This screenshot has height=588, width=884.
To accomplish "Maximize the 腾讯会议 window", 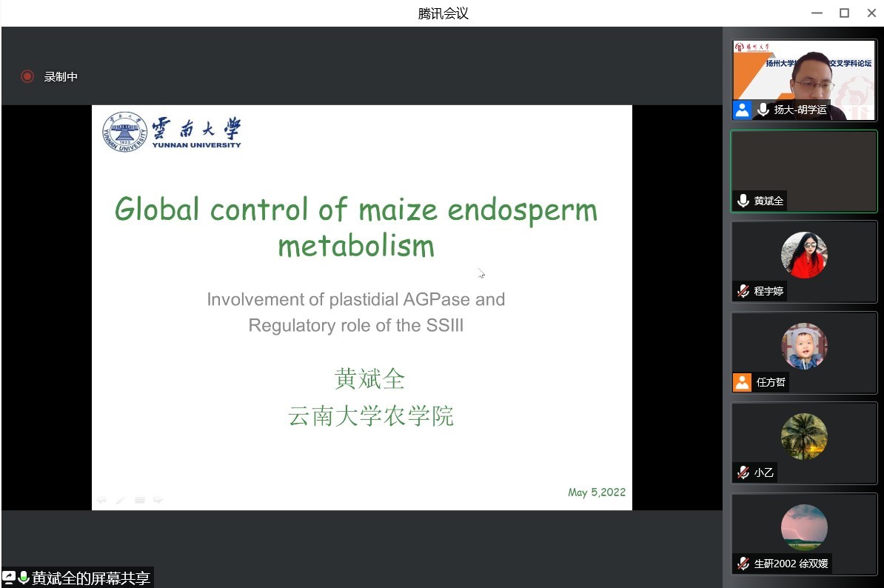I will 844,13.
